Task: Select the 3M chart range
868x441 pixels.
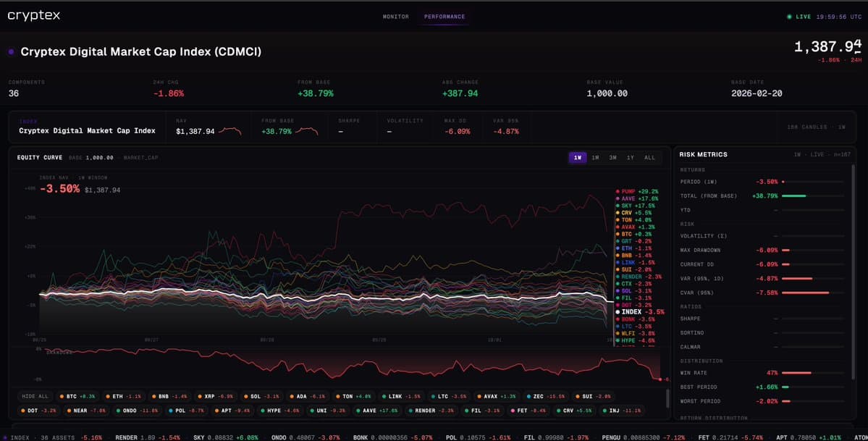Action: [x=612, y=158]
